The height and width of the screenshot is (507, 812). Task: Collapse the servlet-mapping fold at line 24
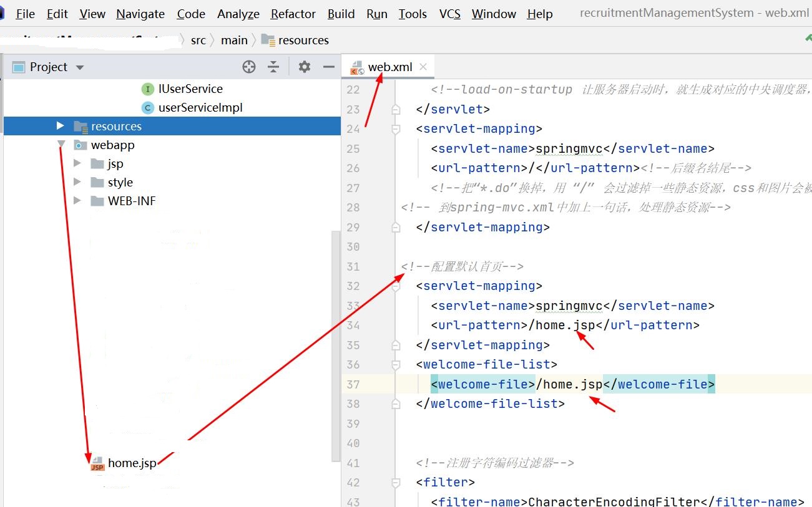coord(395,129)
